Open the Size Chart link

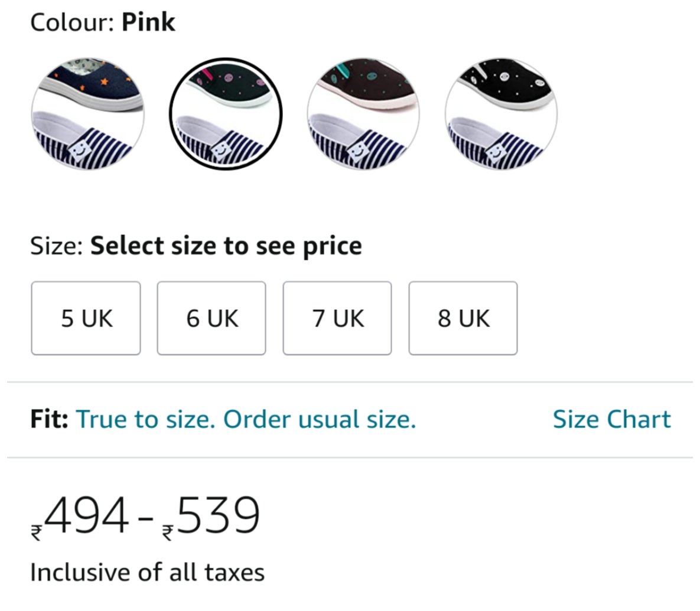pos(611,419)
